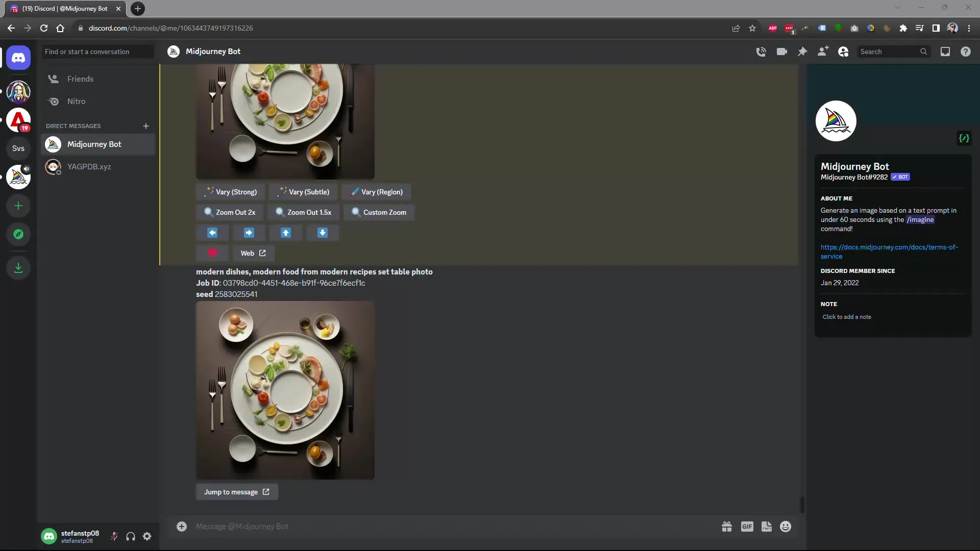Viewport: 980px width, 551px height.
Task: Click the Vary (Strong) button
Action: click(x=232, y=192)
